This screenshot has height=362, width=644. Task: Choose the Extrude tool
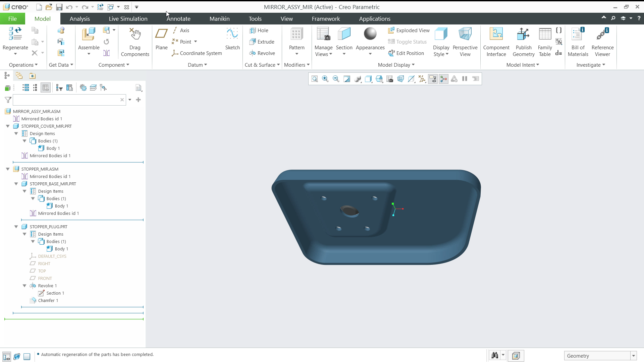point(262,42)
